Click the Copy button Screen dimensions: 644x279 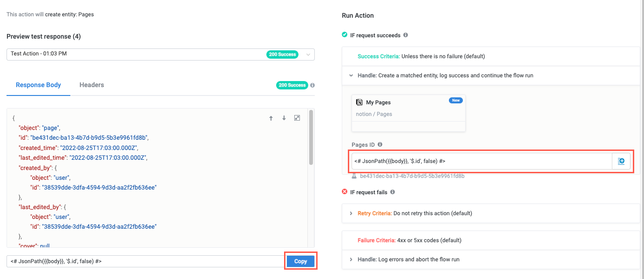click(x=300, y=261)
